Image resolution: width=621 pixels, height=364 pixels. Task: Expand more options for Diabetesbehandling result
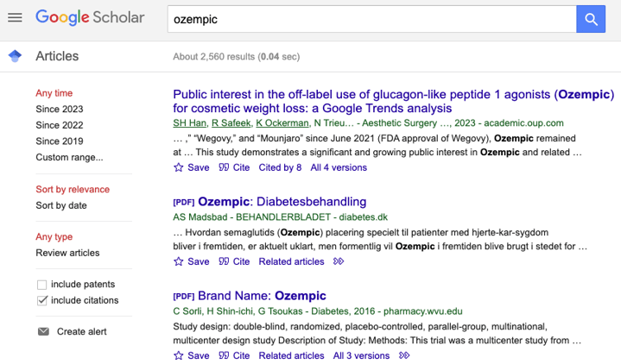(339, 261)
